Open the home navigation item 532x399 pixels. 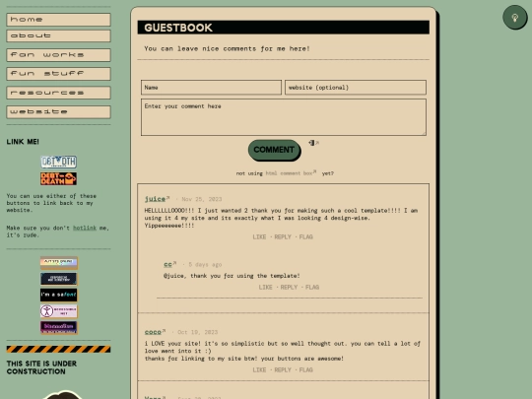click(x=58, y=20)
